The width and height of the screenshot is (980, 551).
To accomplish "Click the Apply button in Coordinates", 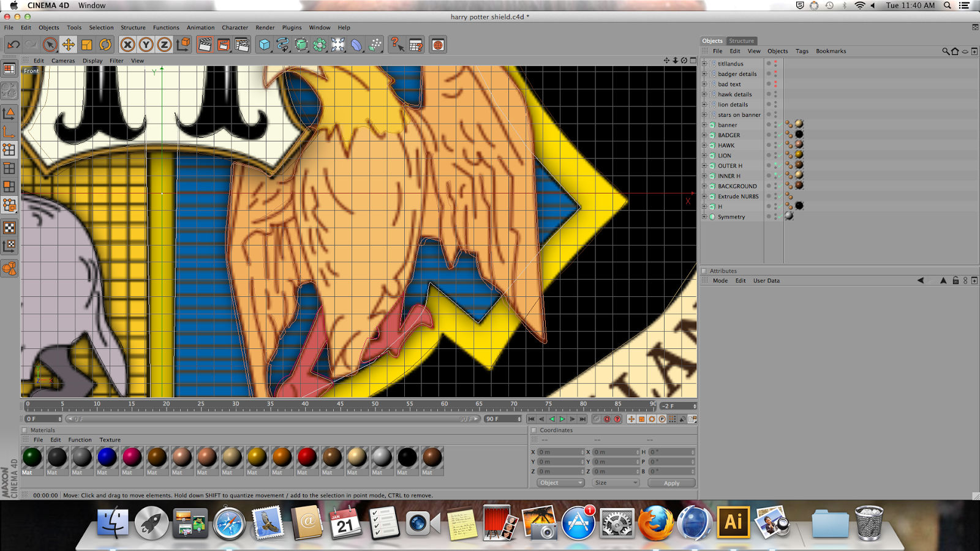I will (x=671, y=483).
